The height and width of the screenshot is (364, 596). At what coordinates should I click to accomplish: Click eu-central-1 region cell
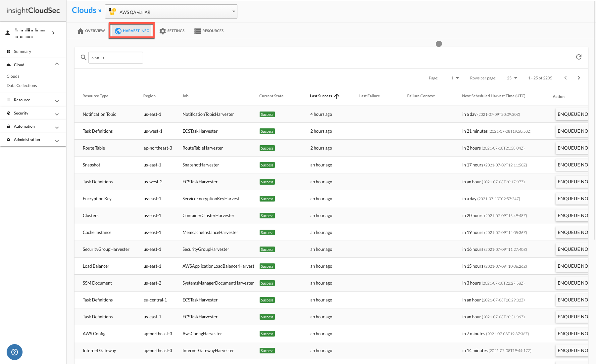tap(155, 300)
